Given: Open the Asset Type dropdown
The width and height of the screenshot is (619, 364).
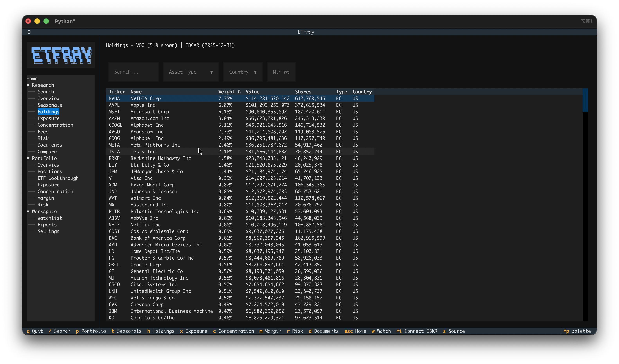Looking at the screenshot, I should click(191, 72).
